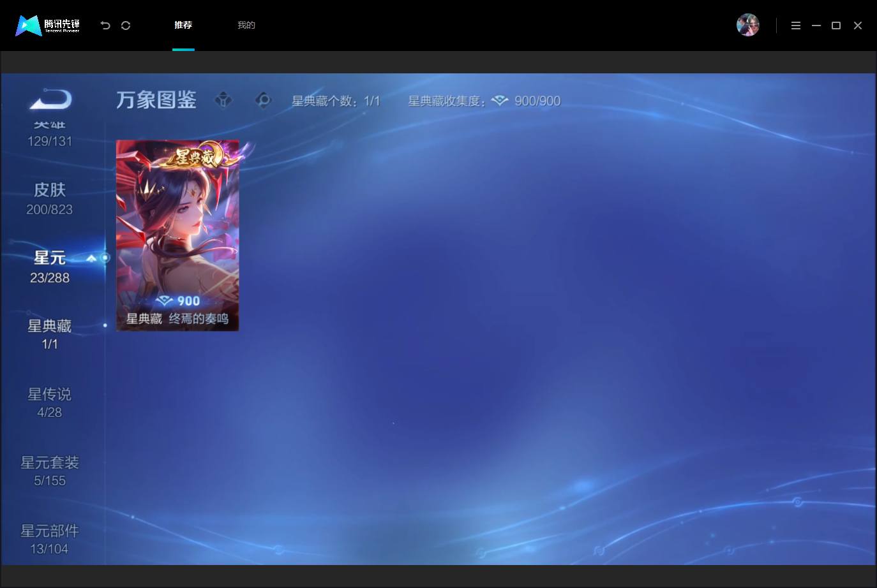Switch to the 推荐 tab
877x588 pixels.
point(183,25)
